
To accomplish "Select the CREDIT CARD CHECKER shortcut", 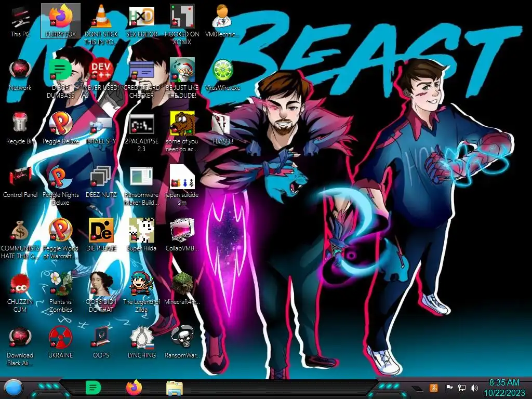I will (142, 79).
